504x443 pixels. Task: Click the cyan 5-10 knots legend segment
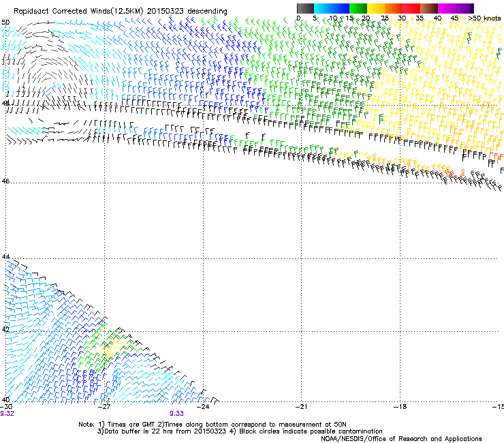coord(323,8)
